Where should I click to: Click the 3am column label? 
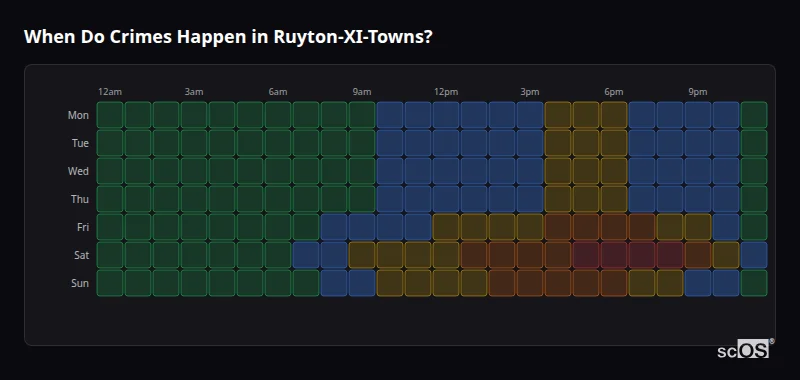pyautogui.click(x=194, y=92)
